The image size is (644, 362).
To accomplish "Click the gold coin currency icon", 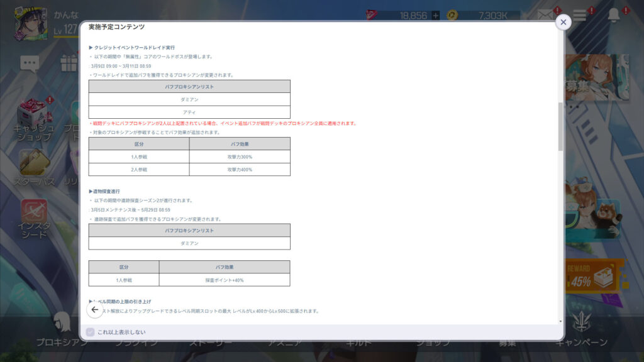I will coord(452,15).
